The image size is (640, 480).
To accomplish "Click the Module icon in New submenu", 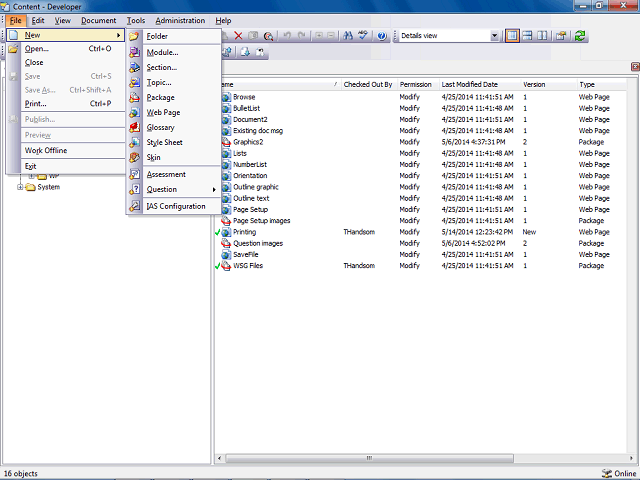I will tap(134, 52).
